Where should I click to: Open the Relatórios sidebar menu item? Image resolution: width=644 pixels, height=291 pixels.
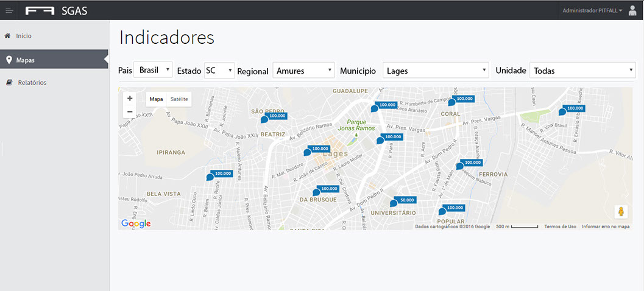point(32,82)
